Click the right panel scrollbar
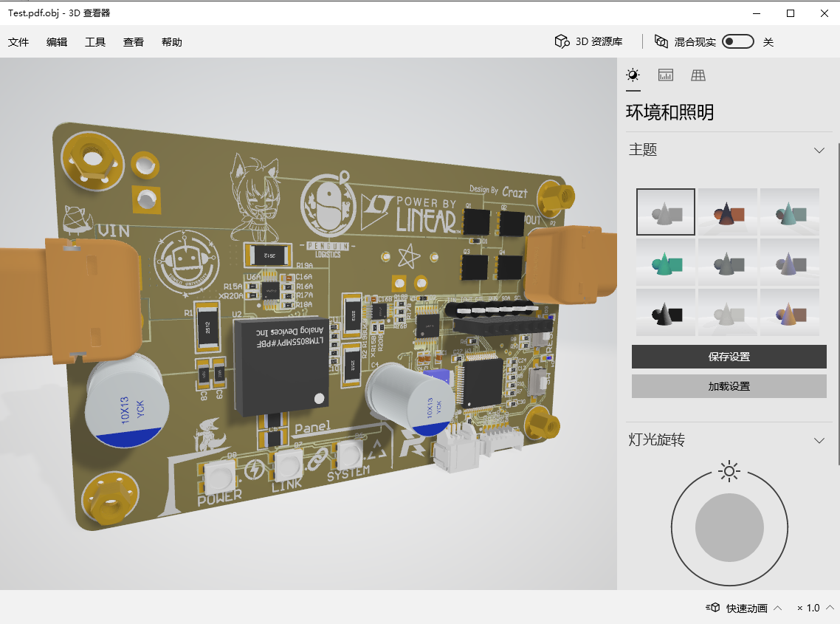The height and width of the screenshot is (624, 840). 838,303
